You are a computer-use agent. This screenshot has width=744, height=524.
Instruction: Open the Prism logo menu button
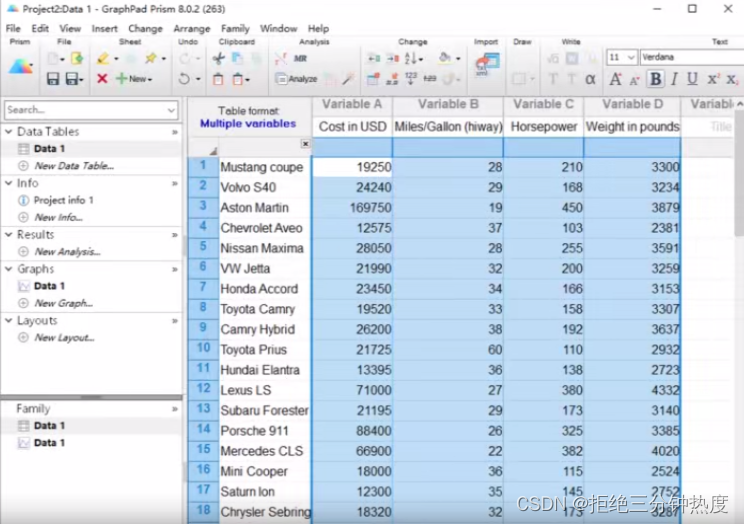[20, 66]
